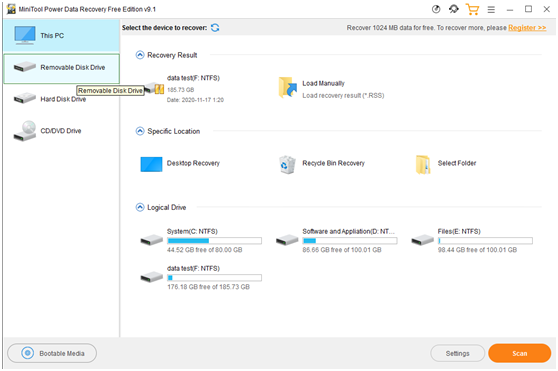
Task: Open the Register link
Action: coord(527,28)
